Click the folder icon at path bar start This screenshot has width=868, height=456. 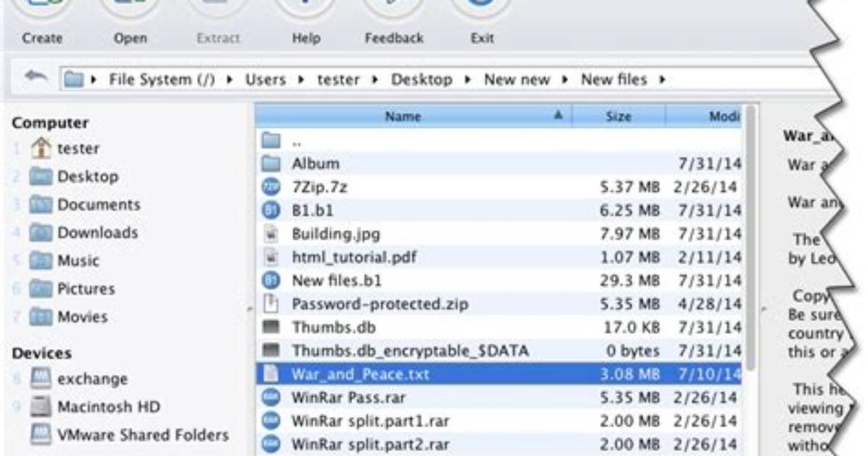tap(73, 80)
